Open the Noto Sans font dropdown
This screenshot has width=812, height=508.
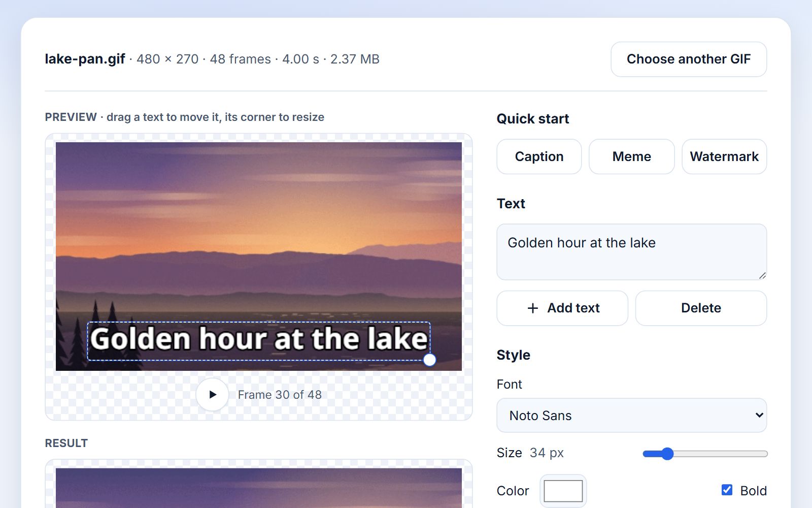[x=631, y=416]
